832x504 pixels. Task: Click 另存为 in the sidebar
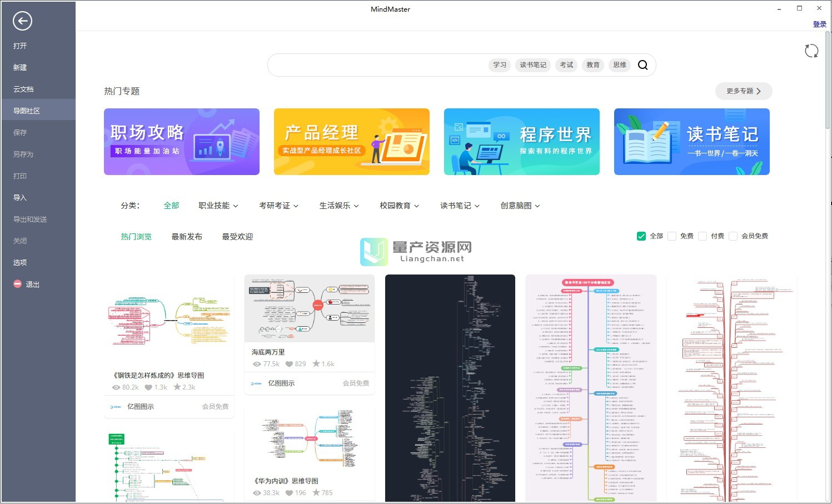pos(38,154)
